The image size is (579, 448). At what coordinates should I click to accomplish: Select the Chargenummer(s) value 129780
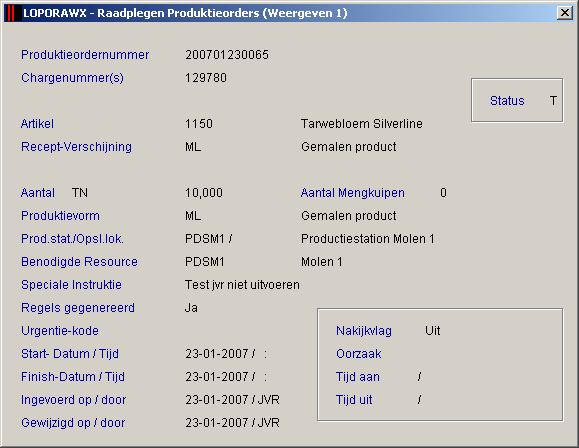206,78
